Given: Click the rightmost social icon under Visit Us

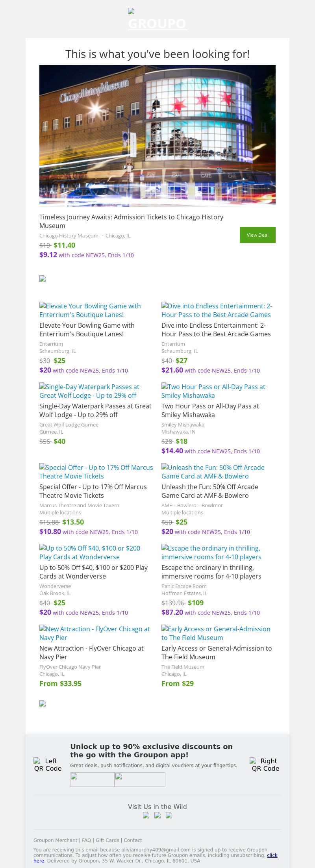Looking at the screenshot, I should [x=169, y=815].
